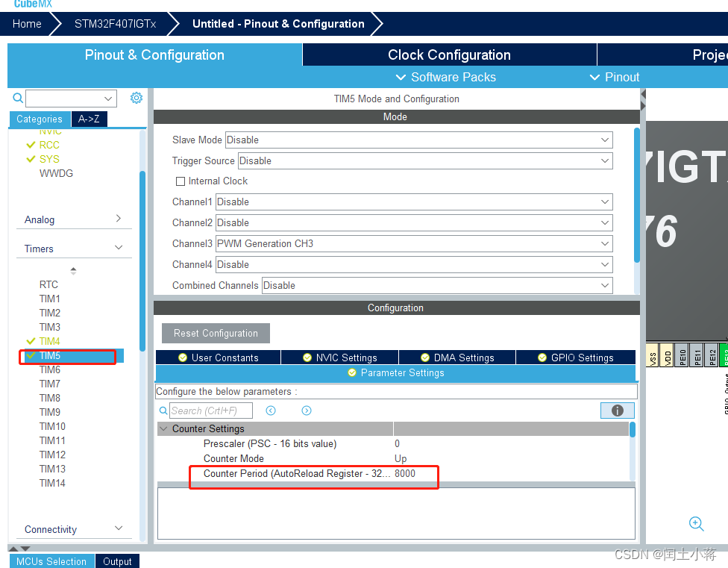Open the Software Packs menu

point(446,77)
